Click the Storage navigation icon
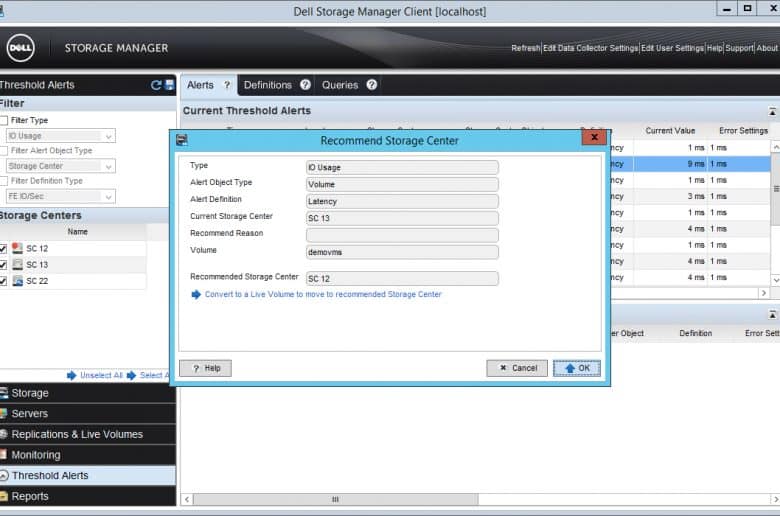Screen dimensions: 780x516 coord(4,393)
